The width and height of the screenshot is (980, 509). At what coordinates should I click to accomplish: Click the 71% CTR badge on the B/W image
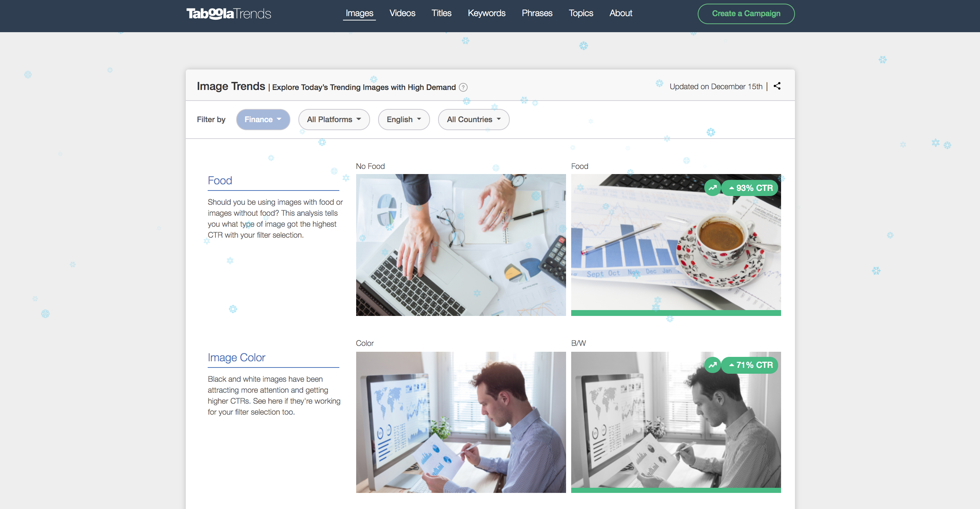coord(749,365)
